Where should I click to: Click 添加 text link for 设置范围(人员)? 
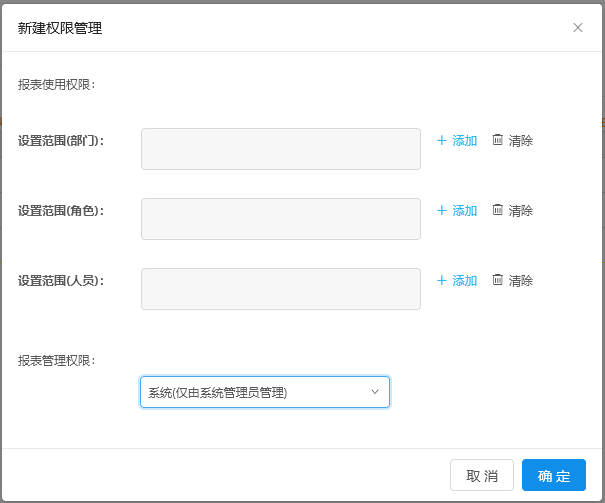(465, 281)
